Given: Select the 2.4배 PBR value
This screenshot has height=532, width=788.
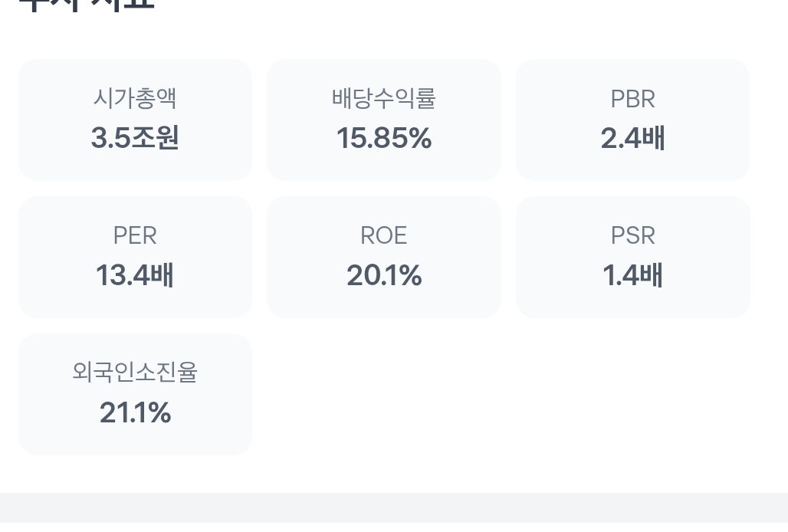Looking at the screenshot, I should [632, 139].
